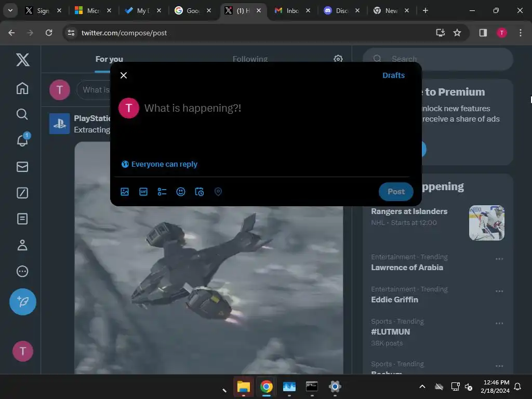Toggle the browser side panel
The width and height of the screenshot is (532, 399).
[483, 33]
